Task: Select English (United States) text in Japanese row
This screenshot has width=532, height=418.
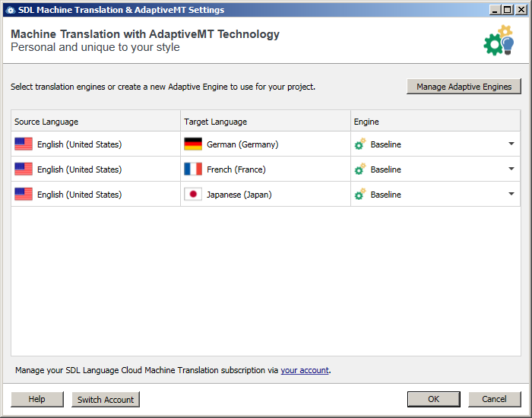Action: [x=79, y=195]
